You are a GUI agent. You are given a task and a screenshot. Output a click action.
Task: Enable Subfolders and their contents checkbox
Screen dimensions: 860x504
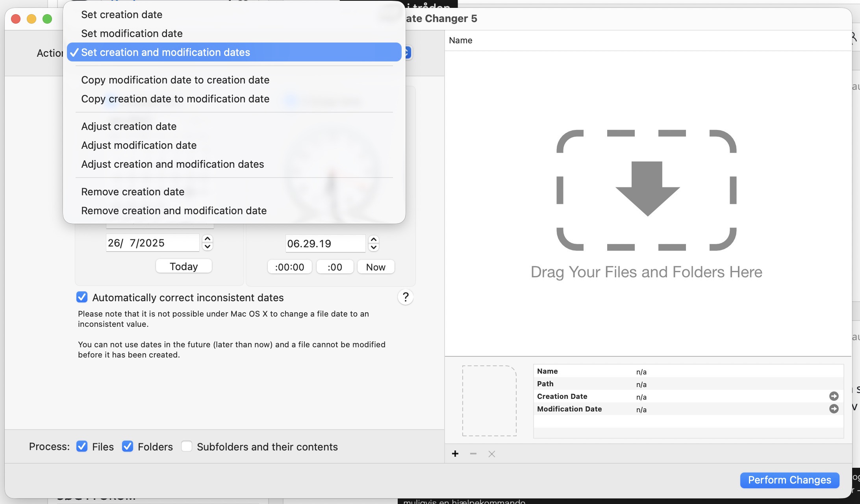pos(187,447)
